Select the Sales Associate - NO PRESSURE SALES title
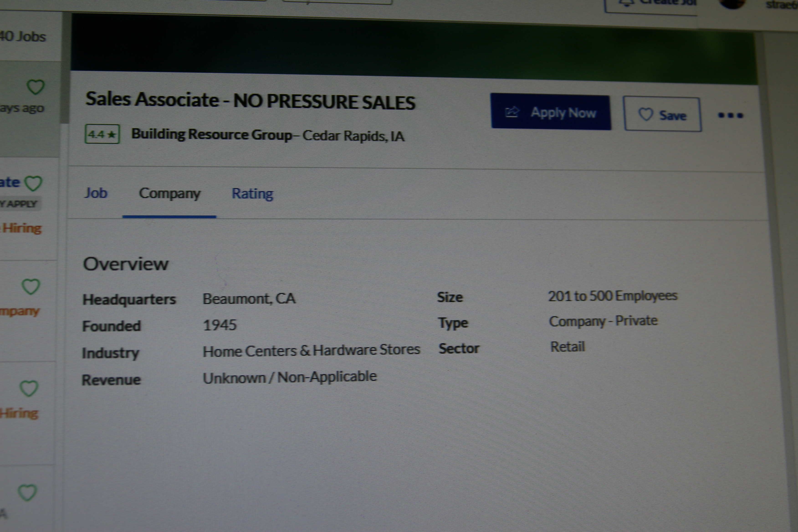The image size is (798, 532). [250, 101]
